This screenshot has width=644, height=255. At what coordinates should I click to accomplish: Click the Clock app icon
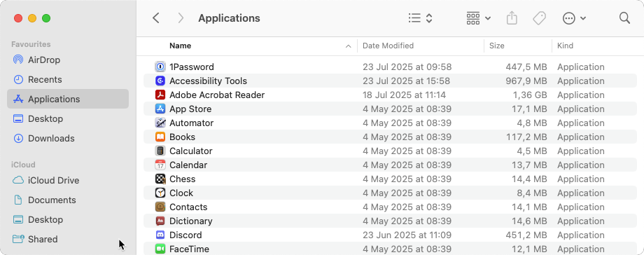pos(160,193)
